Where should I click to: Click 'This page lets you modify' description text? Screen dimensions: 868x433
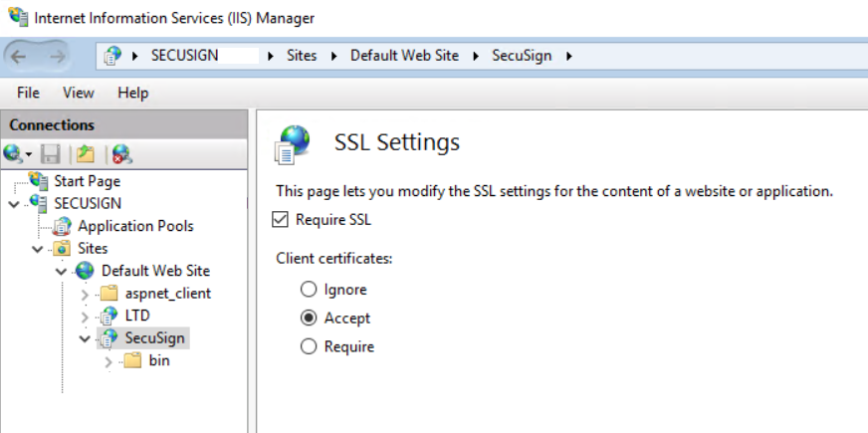point(554,191)
